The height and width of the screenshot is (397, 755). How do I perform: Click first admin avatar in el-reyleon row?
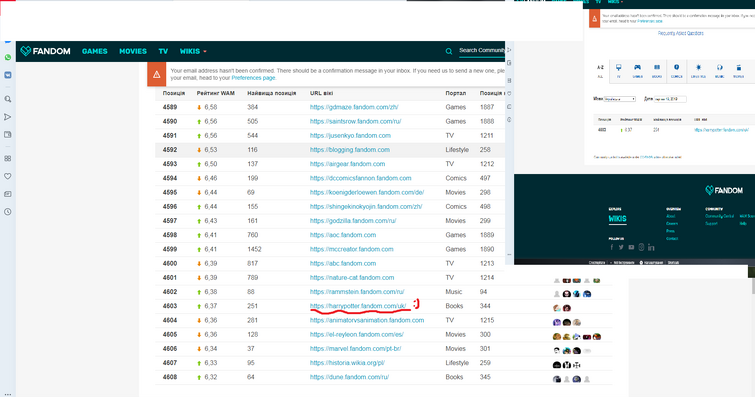click(x=557, y=337)
